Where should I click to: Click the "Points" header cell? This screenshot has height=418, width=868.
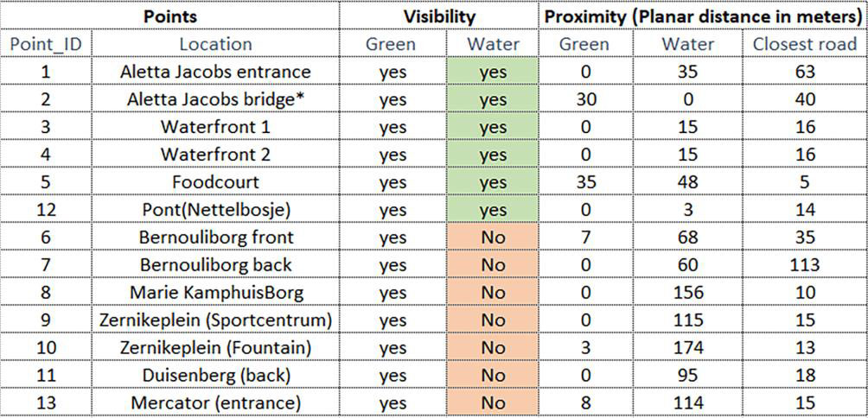[x=169, y=16]
